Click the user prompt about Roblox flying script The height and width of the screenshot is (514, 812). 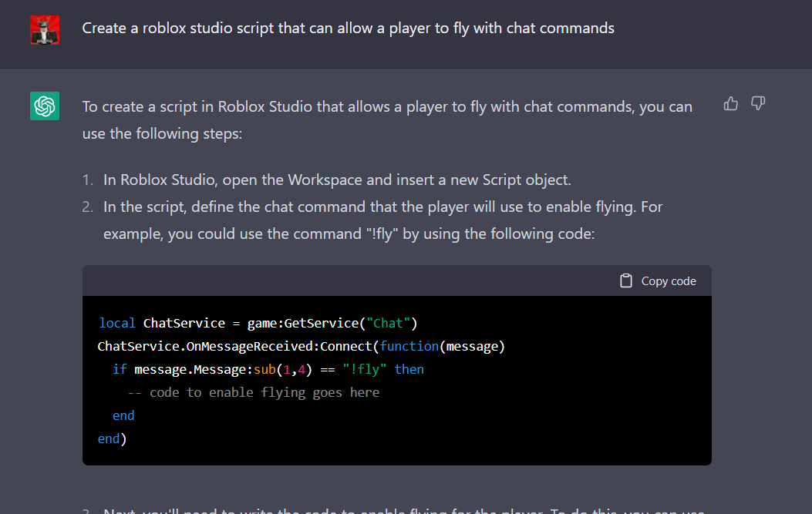[x=348, y=28]
